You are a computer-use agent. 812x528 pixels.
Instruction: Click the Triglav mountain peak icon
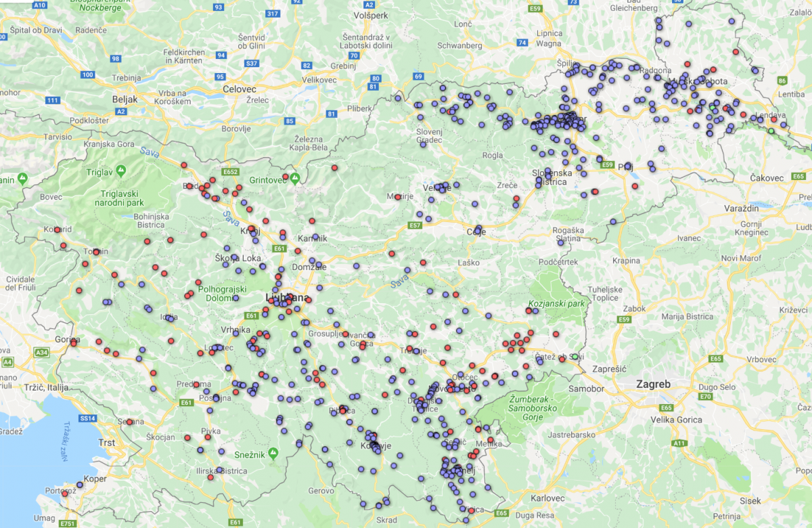click(x=120, y=169)
